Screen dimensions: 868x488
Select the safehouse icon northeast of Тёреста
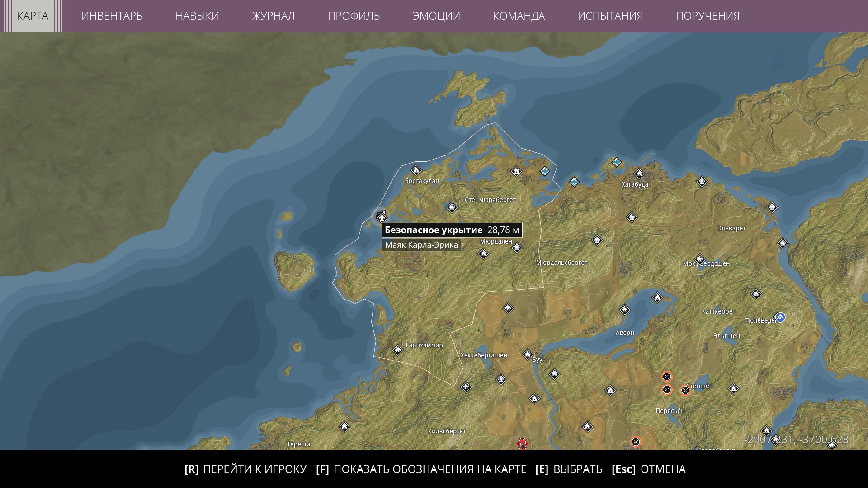[x=344, y=427]
